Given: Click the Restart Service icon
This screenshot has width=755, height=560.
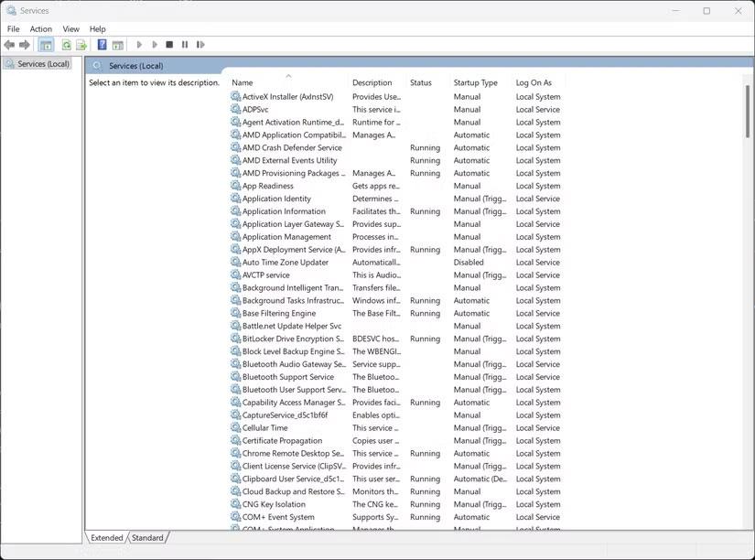Looking at the screenshot, I should click(200, 44).
